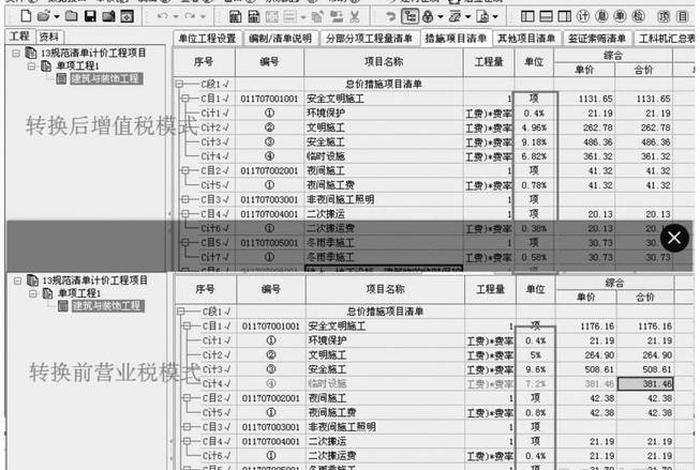Open the dropdown arrow next to lock icon
Screen dimensions: 700x470
(440, 17)
